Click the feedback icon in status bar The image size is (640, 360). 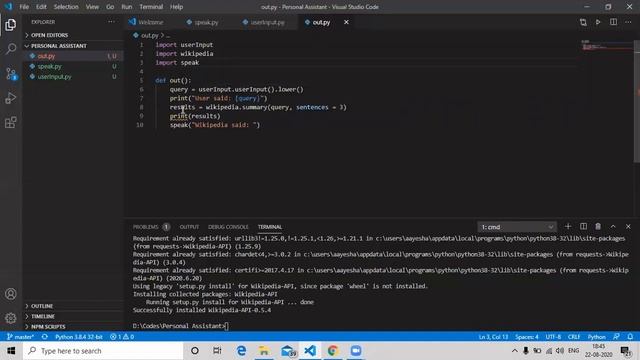pyautogui.click(x=616, y=337)
